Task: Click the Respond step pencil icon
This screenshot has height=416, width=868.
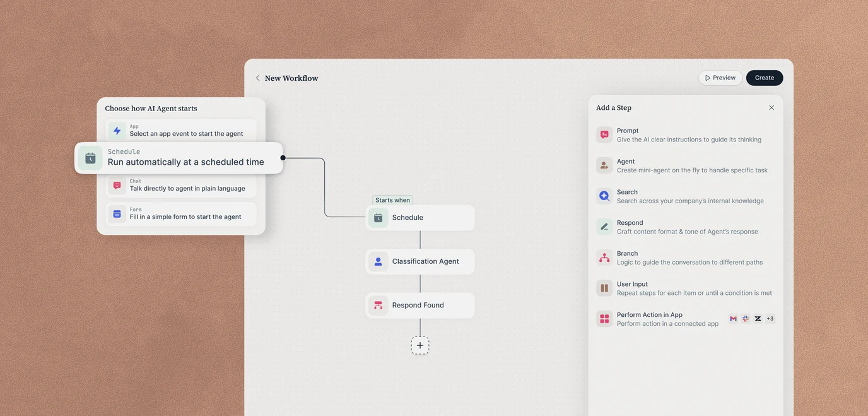Action: pos(604,227)
